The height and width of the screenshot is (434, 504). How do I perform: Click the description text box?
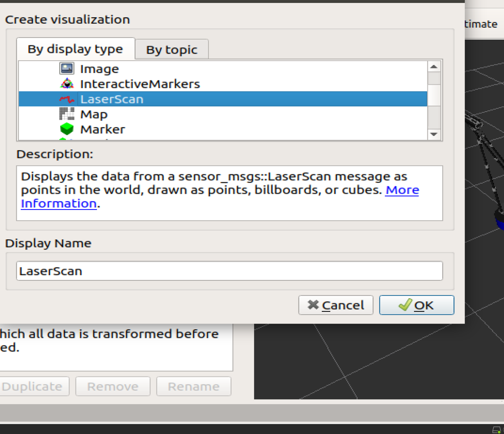point(230,193)
